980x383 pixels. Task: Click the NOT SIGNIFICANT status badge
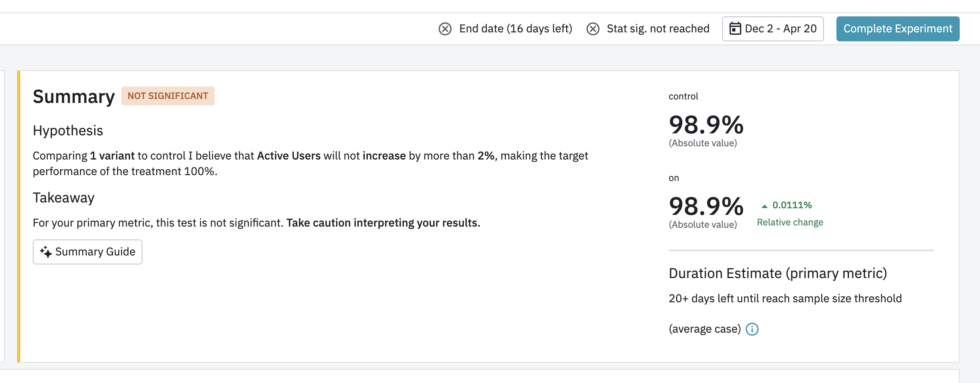(168, 96)
